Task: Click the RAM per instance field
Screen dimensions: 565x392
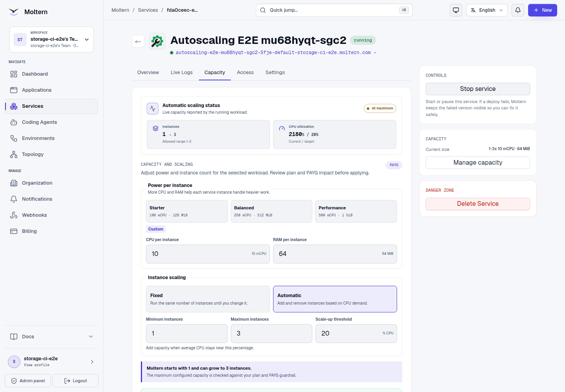Action: 335,254
